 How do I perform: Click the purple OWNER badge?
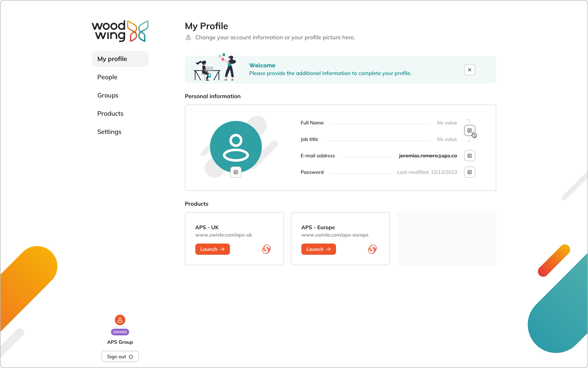click(x=120, y=332)
